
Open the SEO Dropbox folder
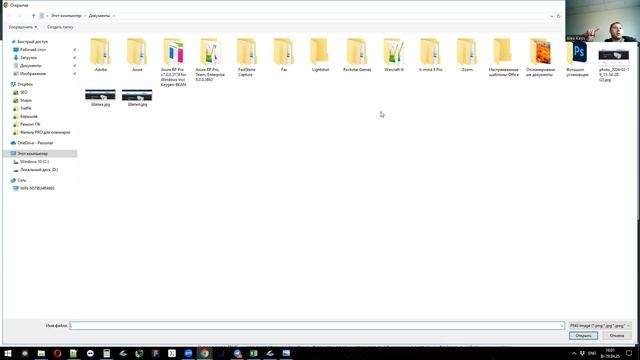tap(24, 92)
